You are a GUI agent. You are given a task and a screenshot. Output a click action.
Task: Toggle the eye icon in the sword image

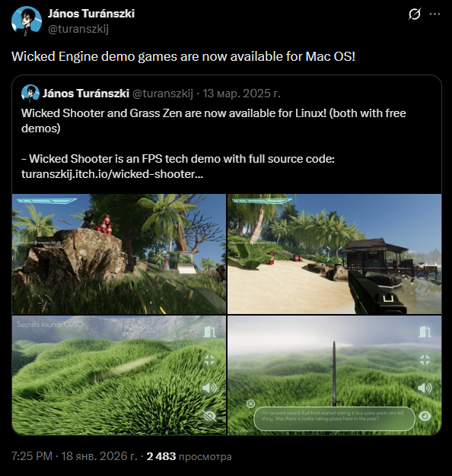[425, 416]
